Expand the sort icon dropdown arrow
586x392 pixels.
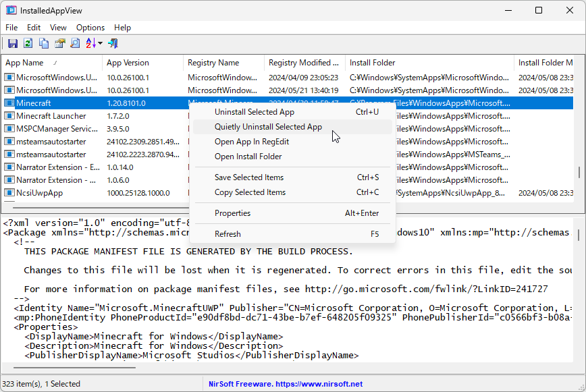[100, 44]
